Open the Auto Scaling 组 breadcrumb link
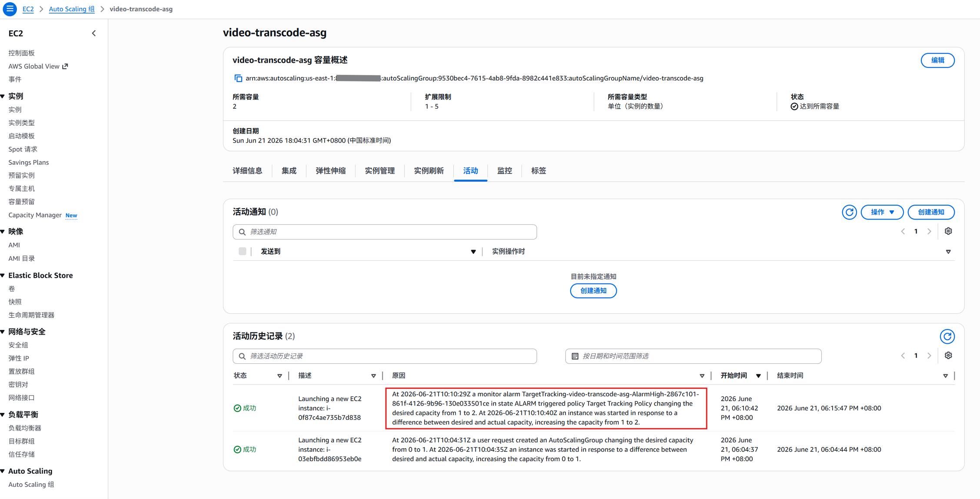 click(x=72, y=9)
